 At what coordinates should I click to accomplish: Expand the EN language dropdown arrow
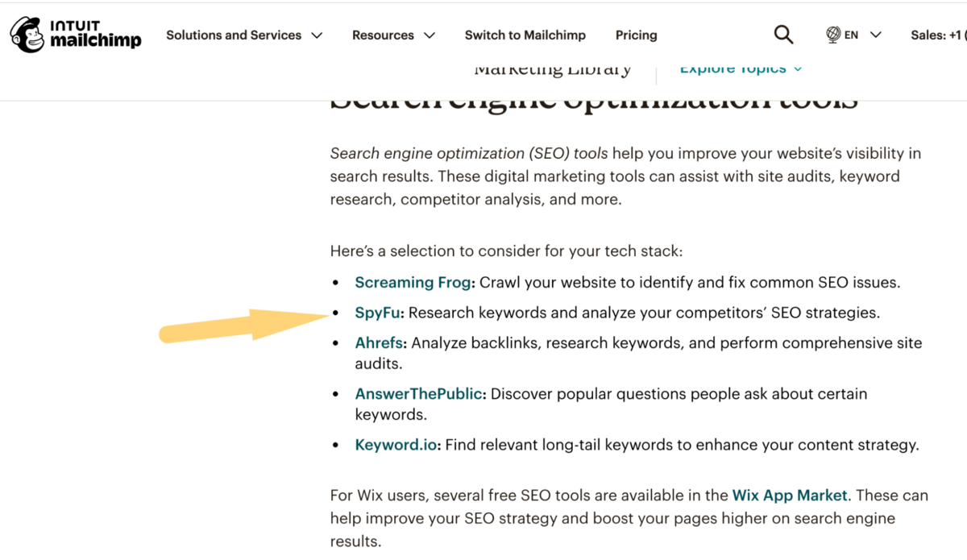coord(876,35)
